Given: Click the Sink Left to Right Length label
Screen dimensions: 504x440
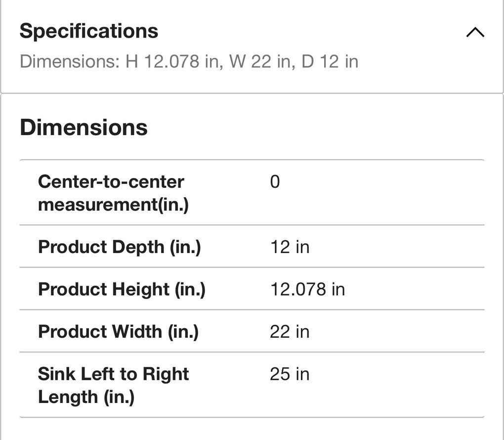Looking at the screenshot, I should point(113,385).
